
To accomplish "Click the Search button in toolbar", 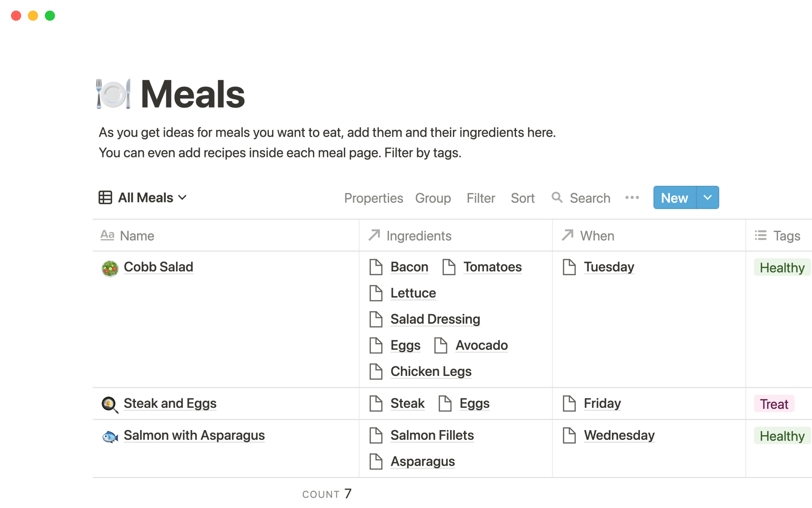I will tap(582, 198).
